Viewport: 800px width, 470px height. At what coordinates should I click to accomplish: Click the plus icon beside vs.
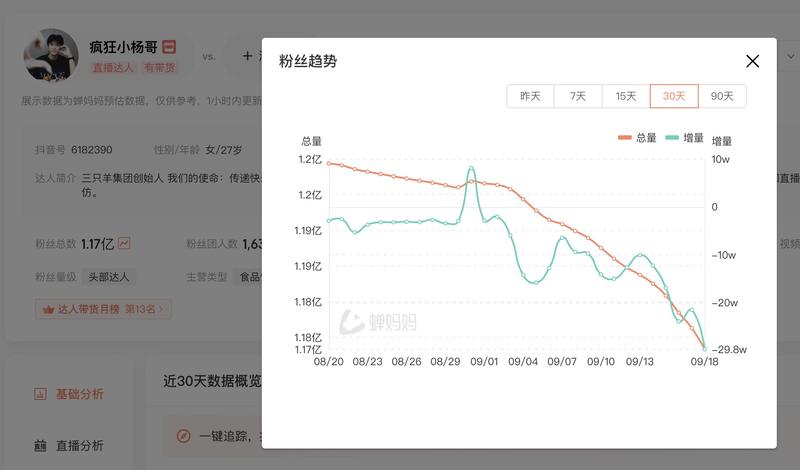click(x=247, y=56)
